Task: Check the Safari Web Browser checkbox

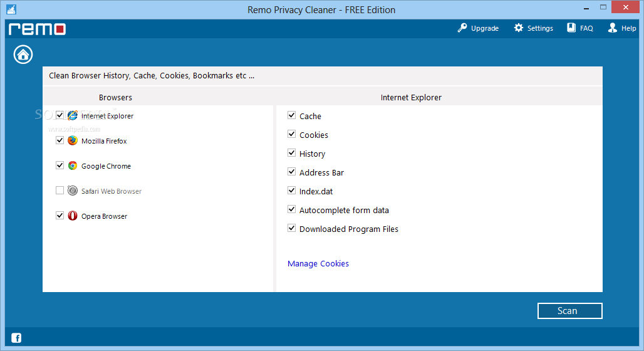Action: (x=60, y=191)
